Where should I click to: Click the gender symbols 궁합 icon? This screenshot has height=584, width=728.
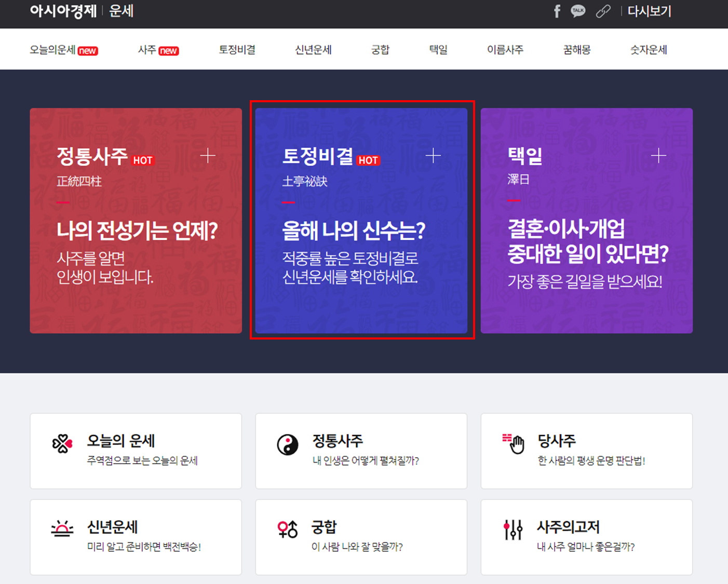(x=288, y=529)
